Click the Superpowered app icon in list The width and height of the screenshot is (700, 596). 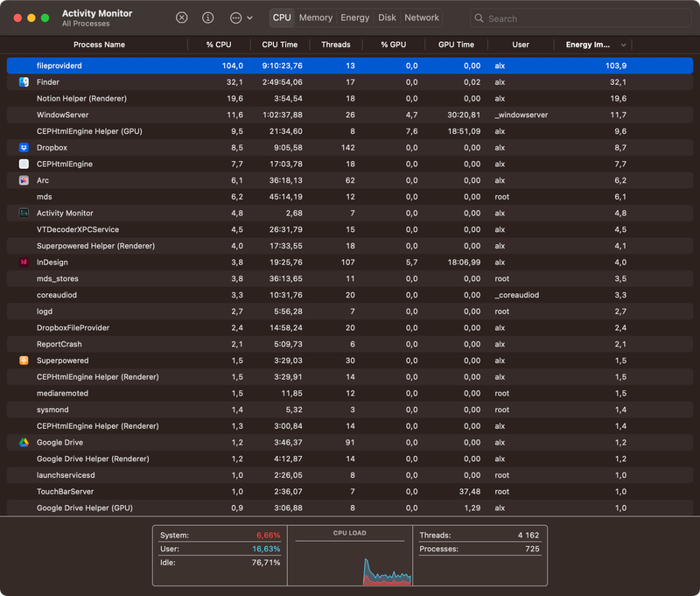pyautogui.click(x=24, y=361)
